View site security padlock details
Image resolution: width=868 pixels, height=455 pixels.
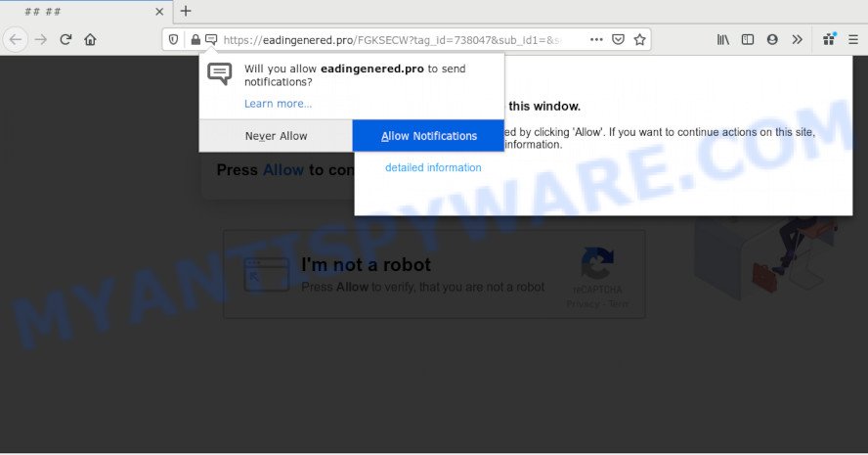195,40
